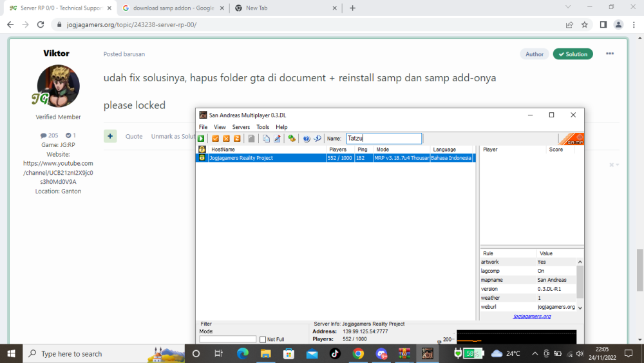Go back with the browser back arrow

10,25
